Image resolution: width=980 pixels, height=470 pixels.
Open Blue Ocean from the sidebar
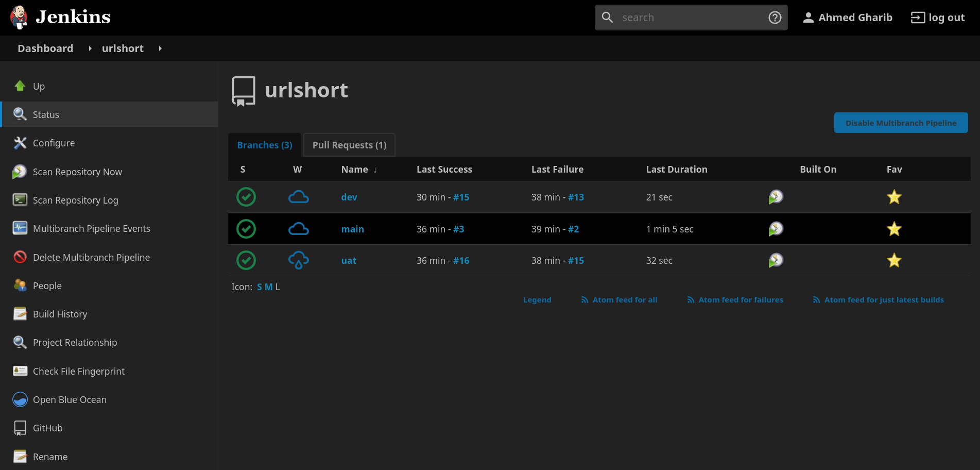[70, 399]
